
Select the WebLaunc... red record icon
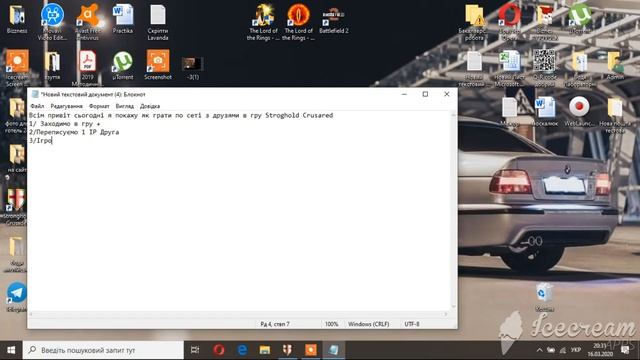[x=579, y=111]
